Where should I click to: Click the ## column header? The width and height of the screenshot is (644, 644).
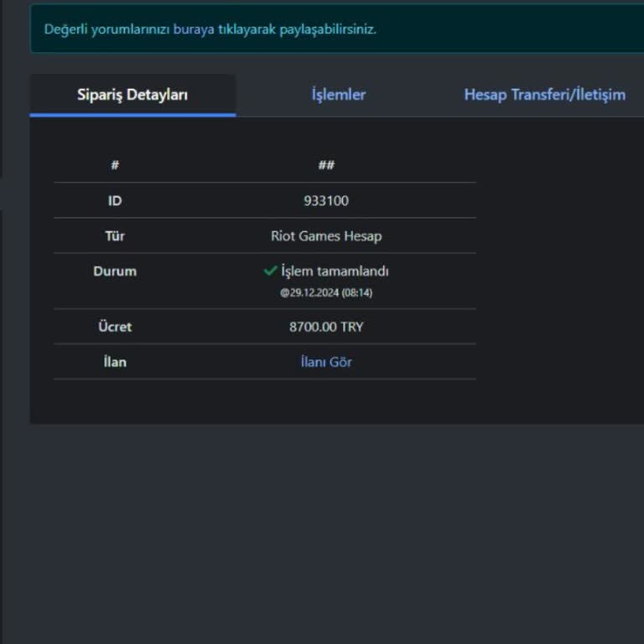[326, 165]
